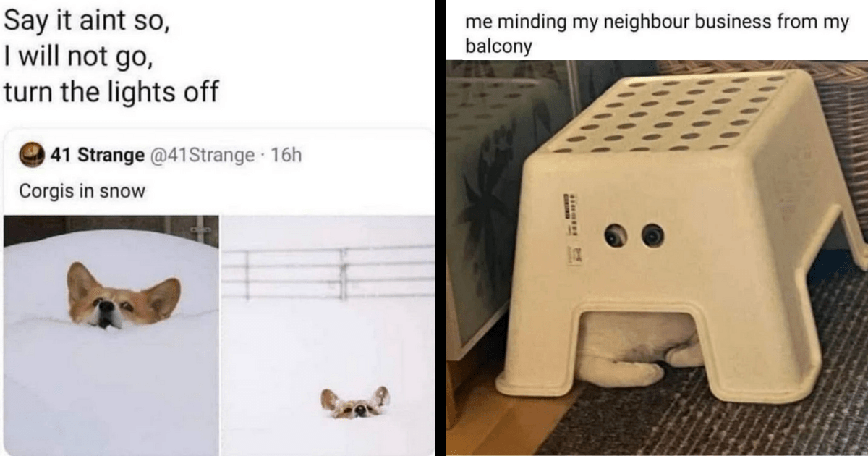Viewport: 868px width, 456px height.
Task: Click the cat's right eye in the stool hole
Action: [653, 235]
